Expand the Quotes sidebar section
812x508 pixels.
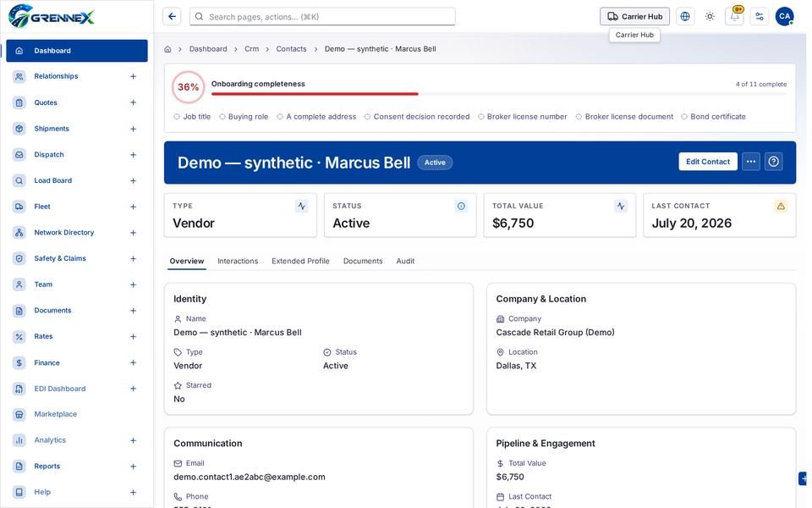(133, 102)
